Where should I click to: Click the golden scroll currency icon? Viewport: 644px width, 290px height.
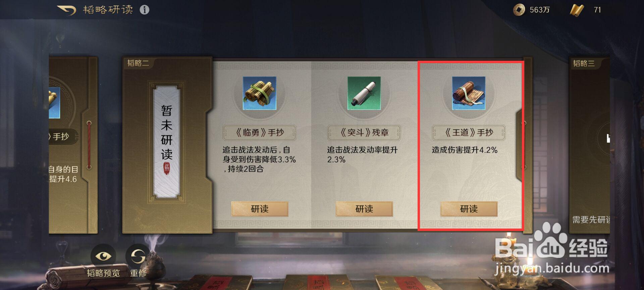tap(577, 10)
